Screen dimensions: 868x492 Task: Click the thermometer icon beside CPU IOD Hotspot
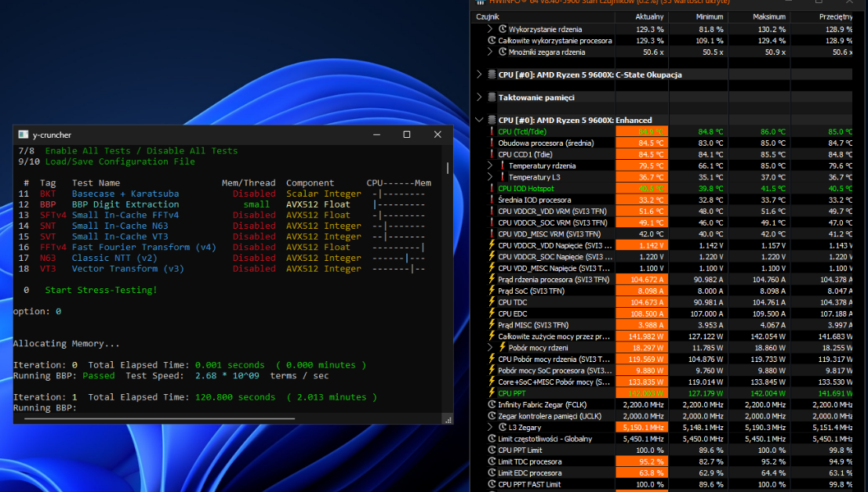(x=492, y=188)
